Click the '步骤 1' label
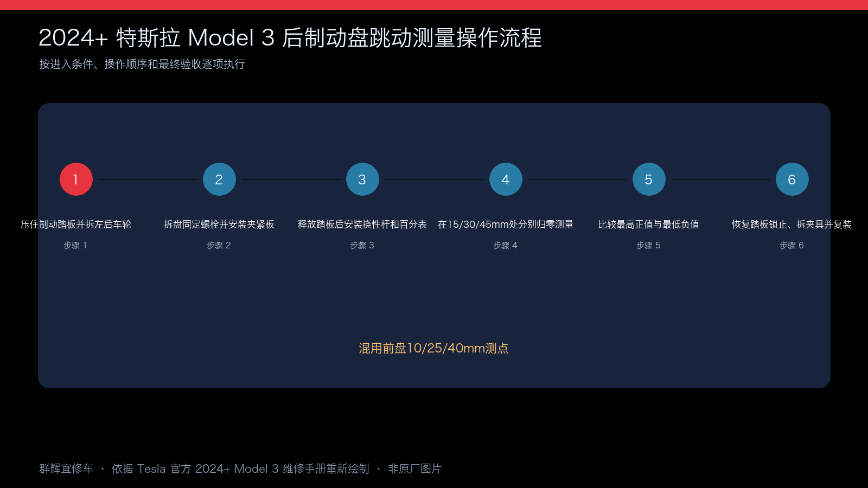This screenshot has height=488, width=868. coord(75,246)
